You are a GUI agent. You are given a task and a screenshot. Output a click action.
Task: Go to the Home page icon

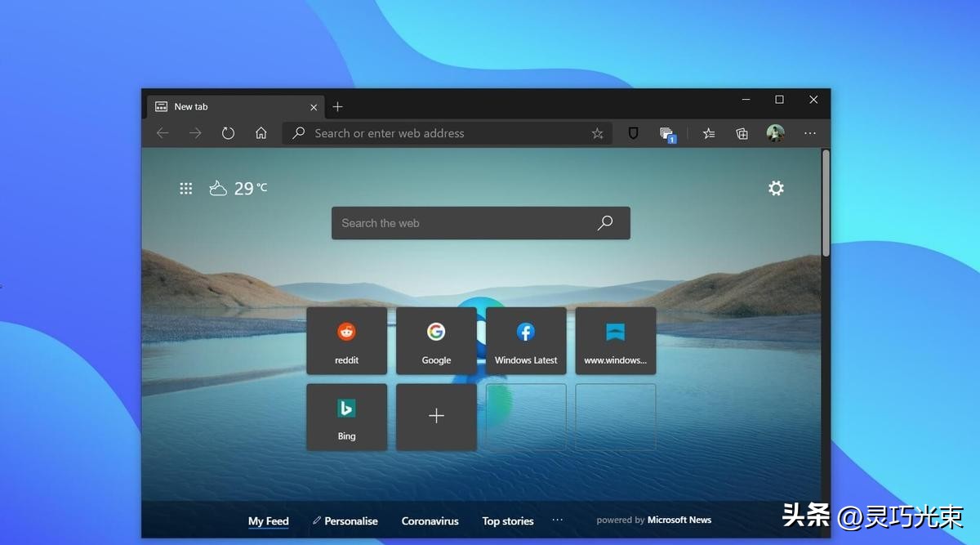(261, 133)
